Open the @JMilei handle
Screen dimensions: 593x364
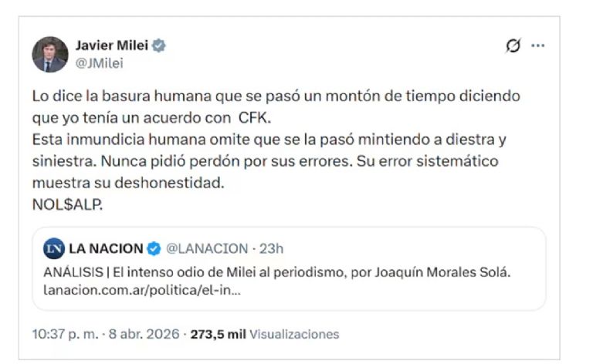[x=98, y=64]
